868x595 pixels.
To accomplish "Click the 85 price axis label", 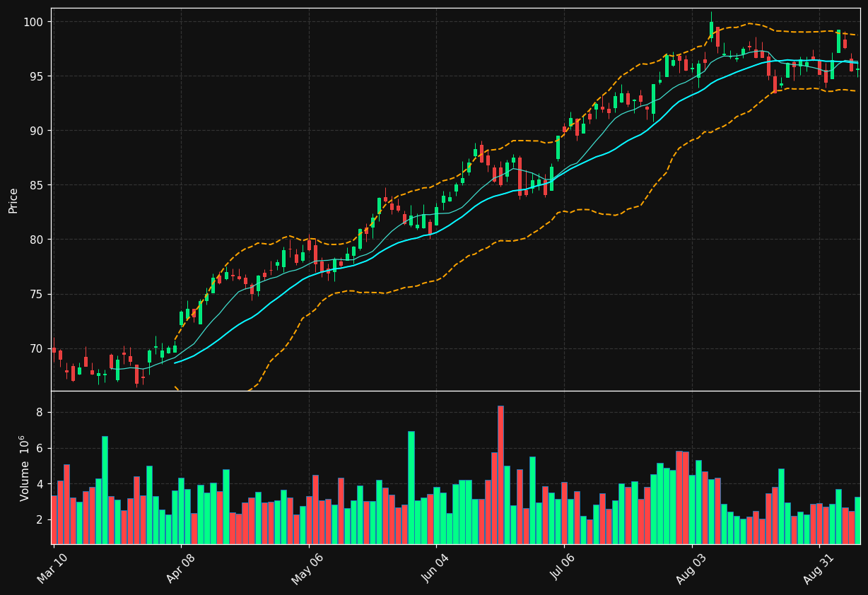I will point(37,185).
